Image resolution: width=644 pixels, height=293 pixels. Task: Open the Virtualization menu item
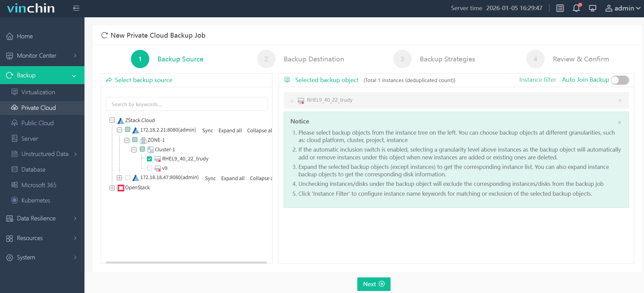coord(42,92)
